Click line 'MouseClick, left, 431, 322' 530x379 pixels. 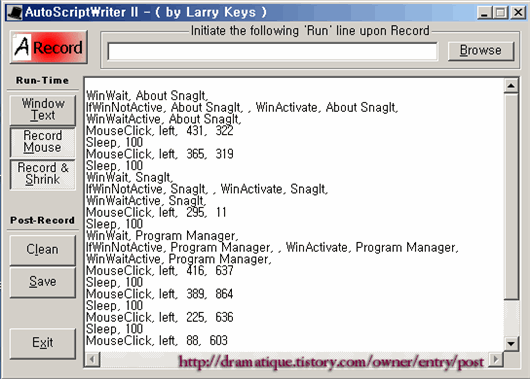[x=160, y=131]
